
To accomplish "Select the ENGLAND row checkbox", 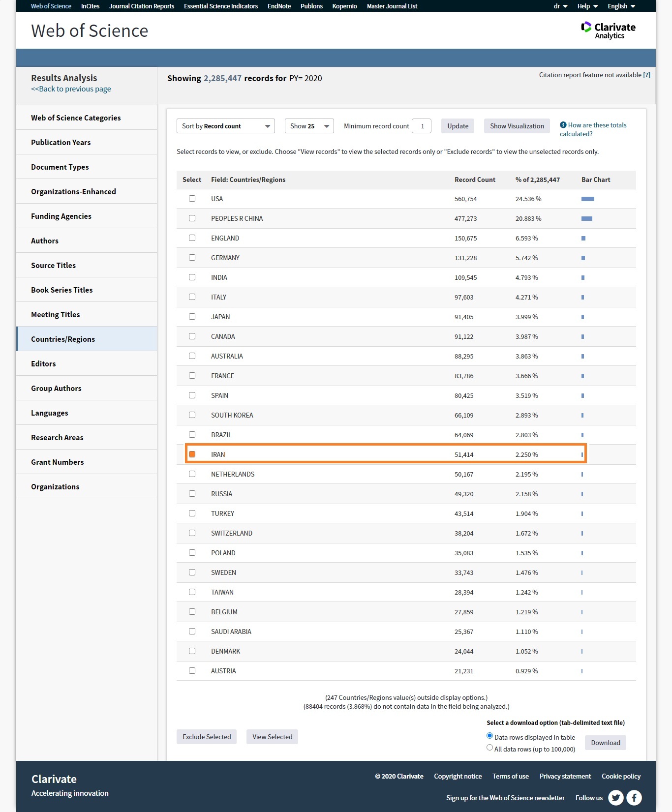I will point(192,238).
